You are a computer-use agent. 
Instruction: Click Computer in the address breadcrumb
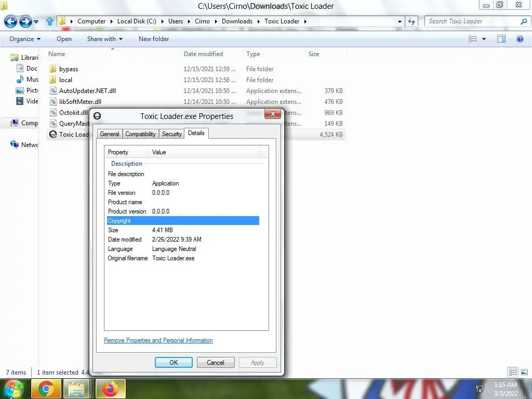[91, 21]
